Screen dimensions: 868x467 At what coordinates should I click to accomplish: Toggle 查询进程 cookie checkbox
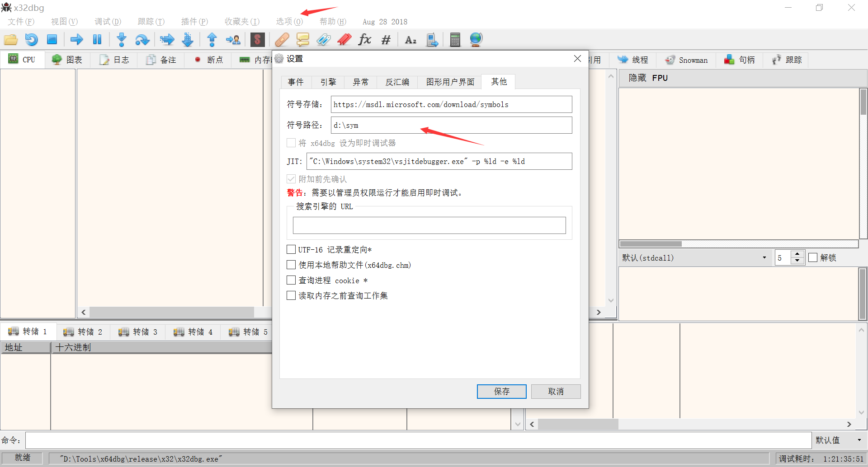coord(291,280)
